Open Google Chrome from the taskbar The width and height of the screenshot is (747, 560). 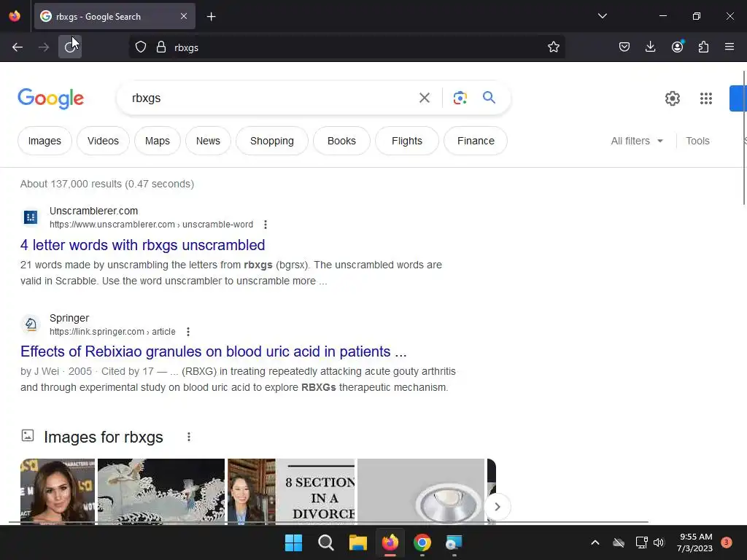[x=422, y=542]
